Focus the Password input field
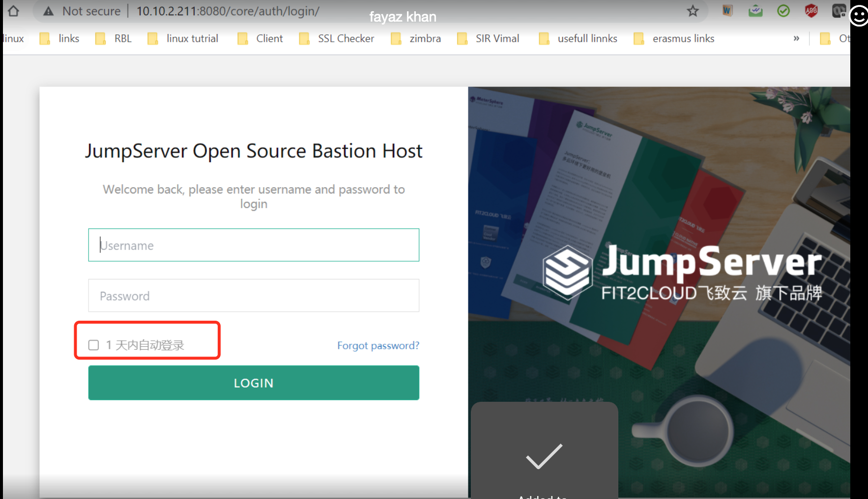This screenshot has height=499, width=868. point(254,296)
